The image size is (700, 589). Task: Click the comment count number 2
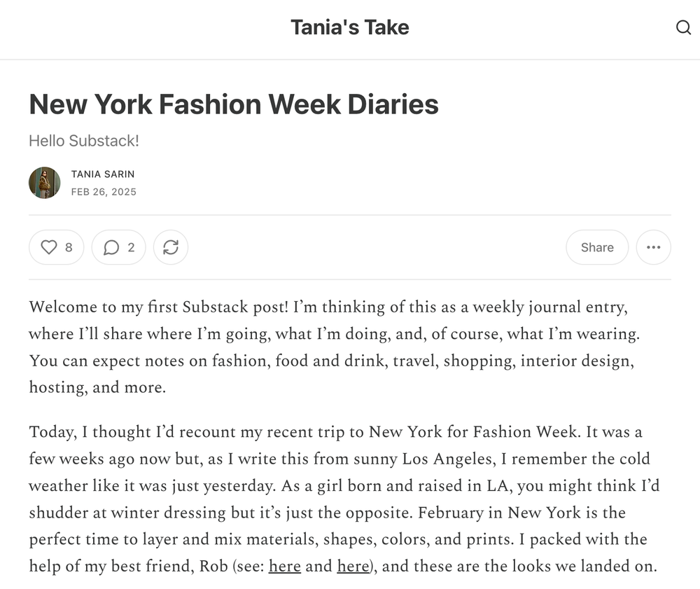(x=131, y=247)
